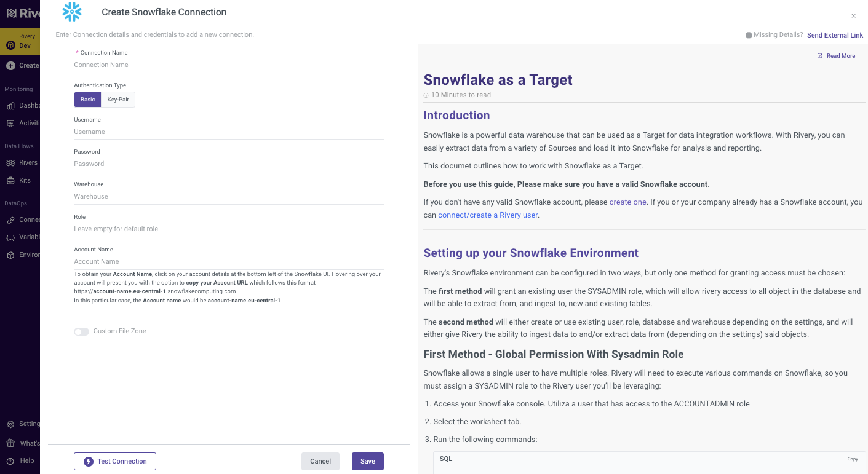This screenshot has height=474, width=868.
Task: Open the Send External Link
Action: tap(835, 36)
